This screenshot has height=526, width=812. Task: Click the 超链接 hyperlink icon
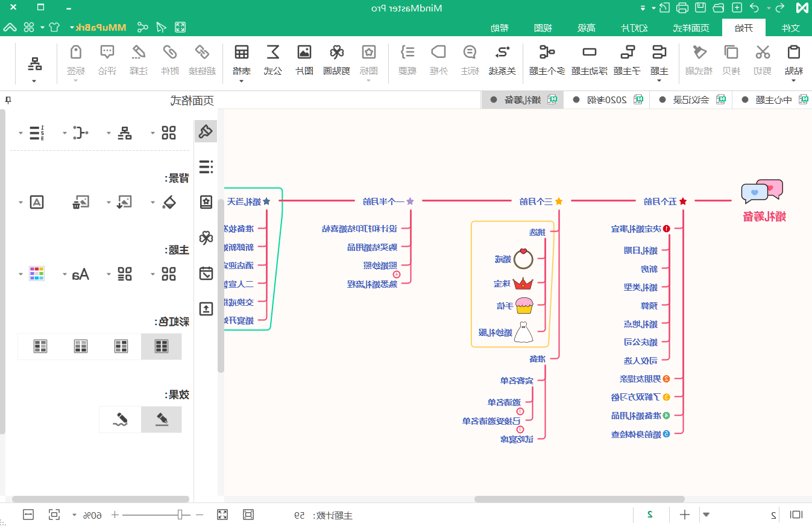tap(201, 52)
